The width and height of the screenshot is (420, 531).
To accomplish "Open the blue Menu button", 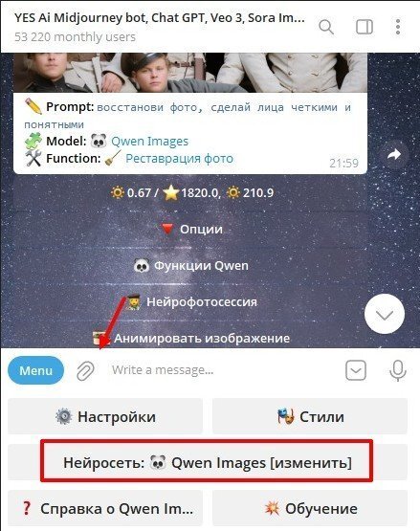I will 35,370.
